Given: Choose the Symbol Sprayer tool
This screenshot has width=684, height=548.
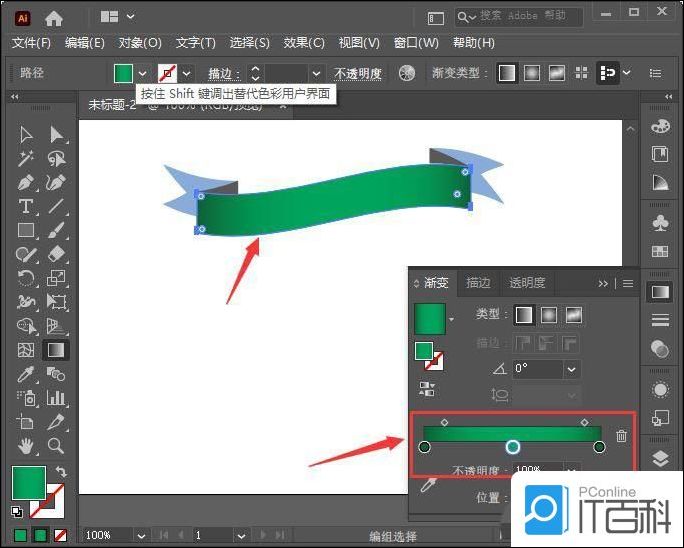Looking at the screenshot, I should click(x=26, y=398).
